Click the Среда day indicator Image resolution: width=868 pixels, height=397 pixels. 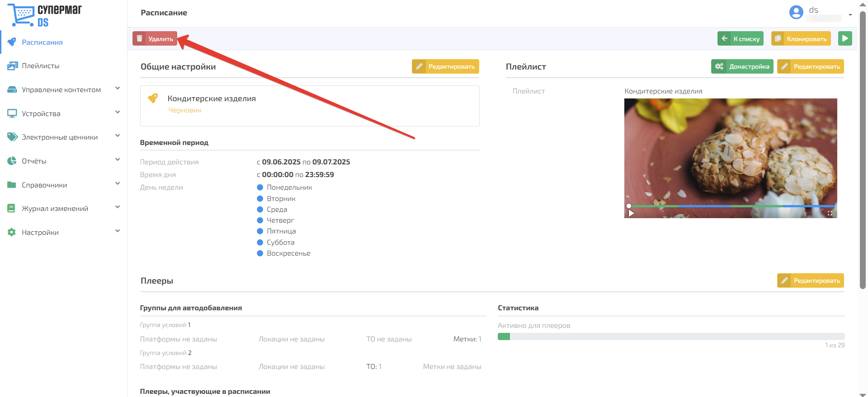click(x=260, y=209)
